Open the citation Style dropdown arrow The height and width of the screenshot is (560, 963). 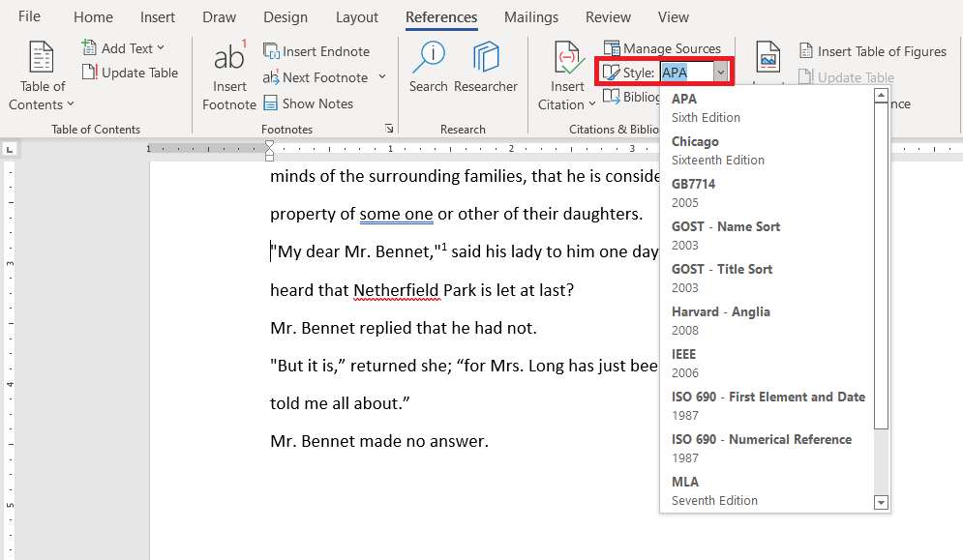tap(721, 73)
